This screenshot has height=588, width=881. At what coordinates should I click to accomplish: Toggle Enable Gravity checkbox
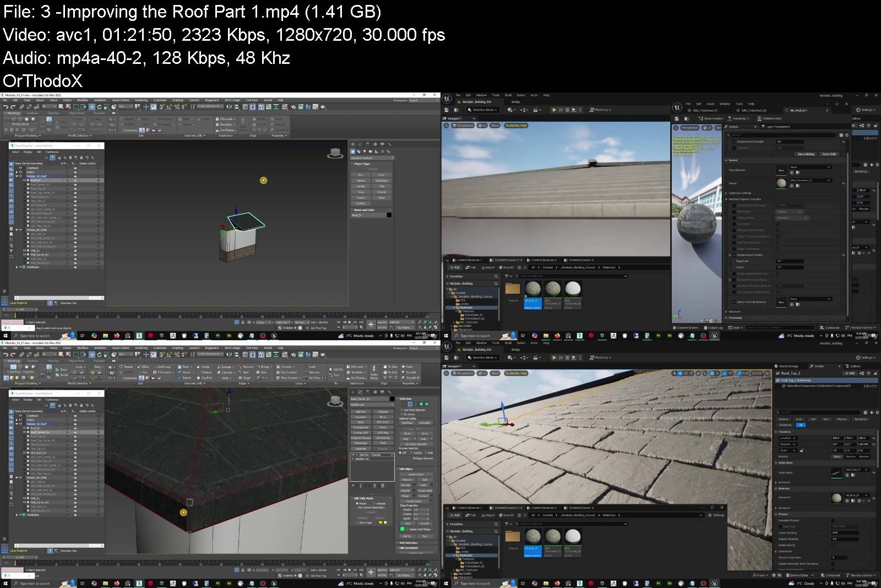click(833, 545)
